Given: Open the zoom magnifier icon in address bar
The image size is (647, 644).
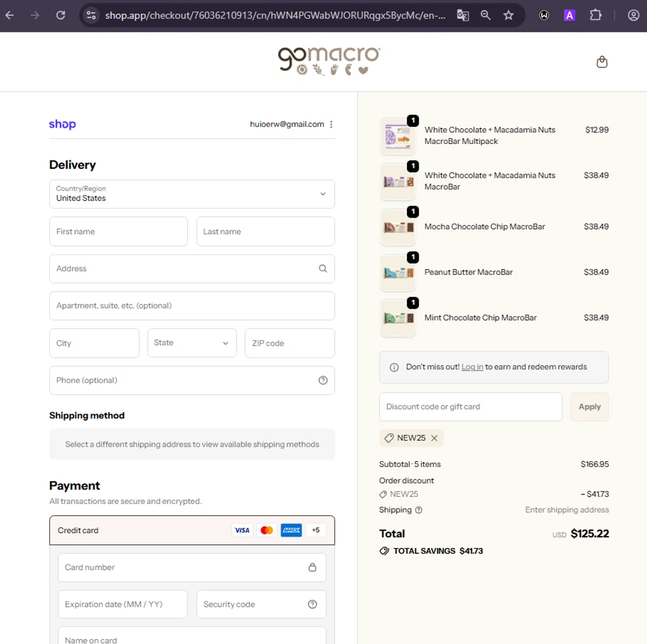Looking at the screenshot, I should pyautogui.click(x=486, y=16).
